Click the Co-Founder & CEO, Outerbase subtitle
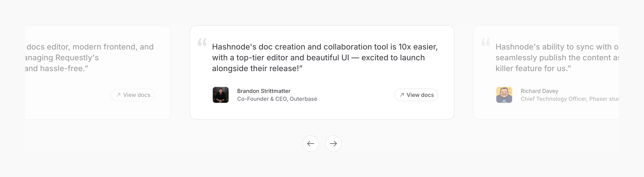The height and width of the screenshot is (177, 644). [x=277, y=99]
